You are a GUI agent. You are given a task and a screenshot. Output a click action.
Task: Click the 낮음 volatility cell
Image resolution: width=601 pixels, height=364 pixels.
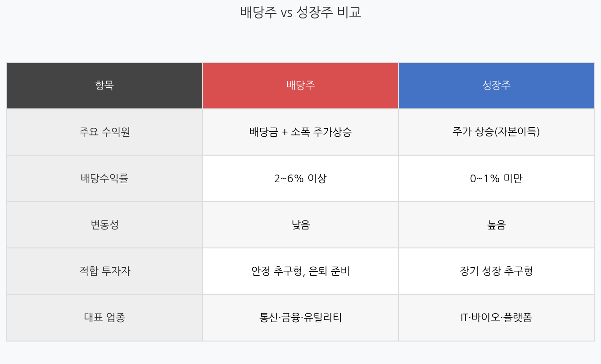(x=300, y=225)
